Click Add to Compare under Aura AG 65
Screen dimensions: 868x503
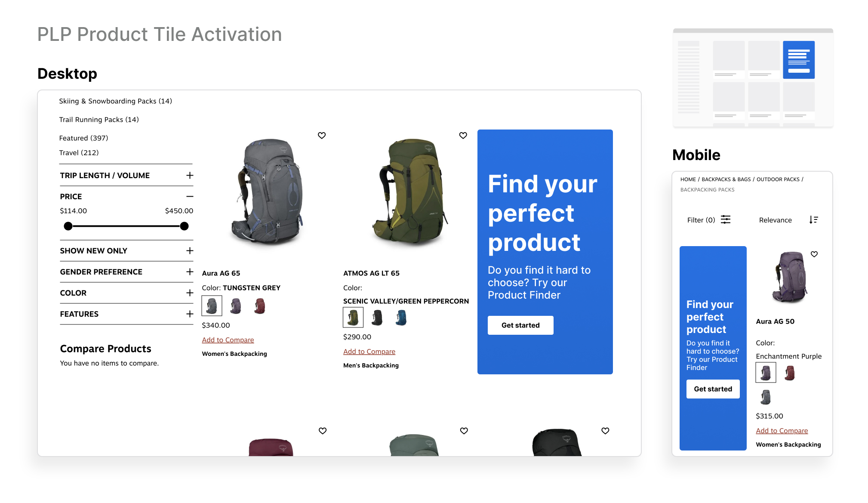click(x=228, y=340)
